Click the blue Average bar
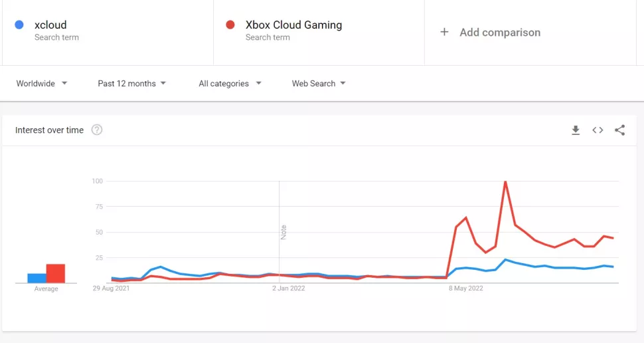 (37, 278)
